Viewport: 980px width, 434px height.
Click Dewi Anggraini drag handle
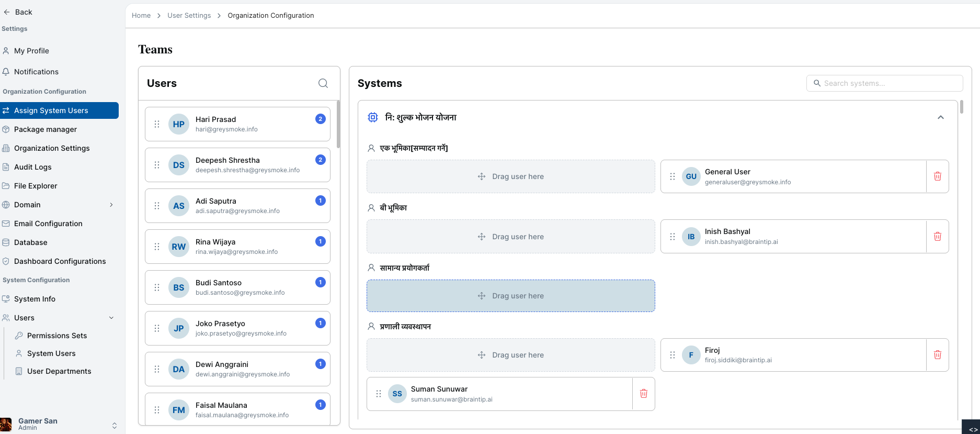(x=157, y=369)
